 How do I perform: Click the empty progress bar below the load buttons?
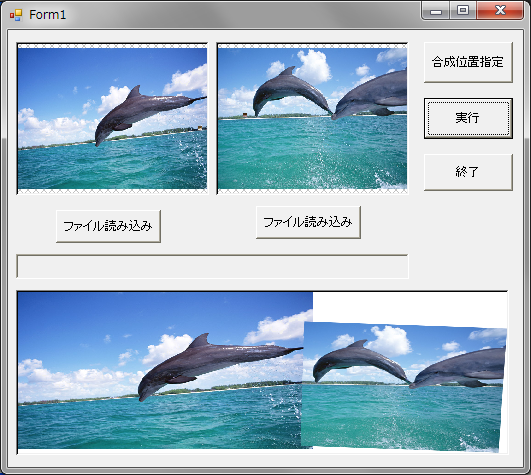212,266
